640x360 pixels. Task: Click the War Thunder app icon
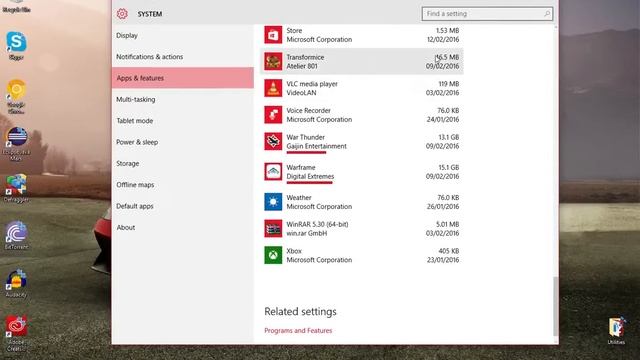coord(273,141)
